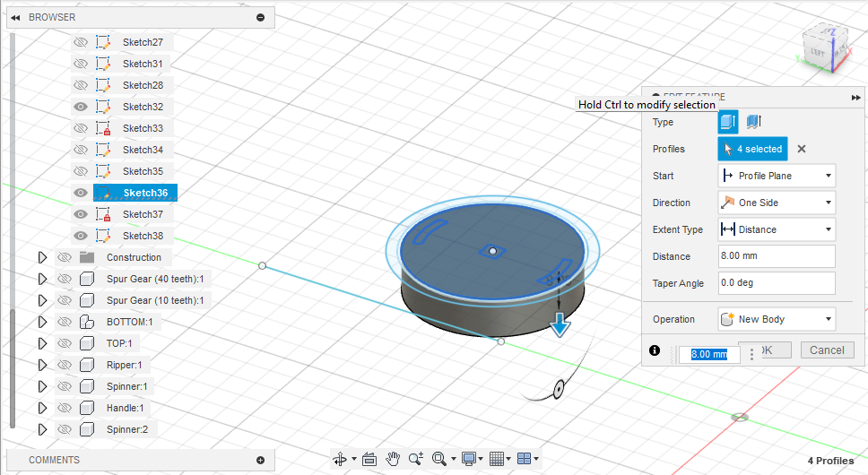Open Display Settings monitor icon
The image size is (868, 475).
click(469, 459)
